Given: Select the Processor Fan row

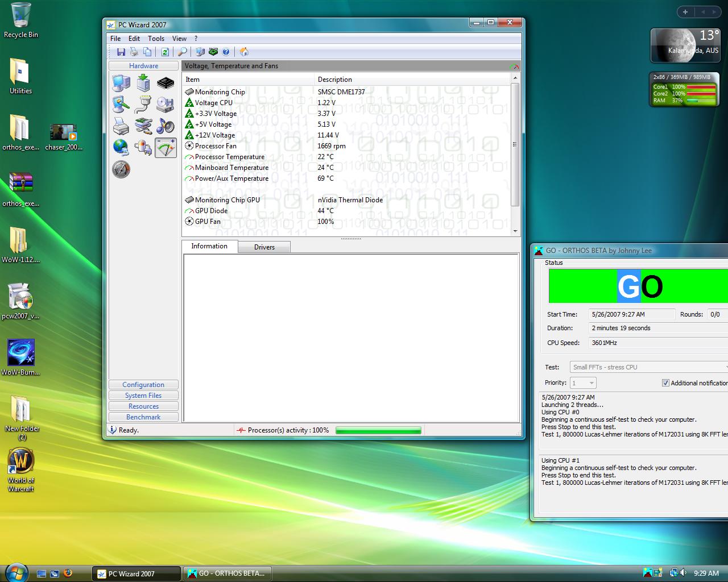Looking at the screenshot, I should point(347,146).
